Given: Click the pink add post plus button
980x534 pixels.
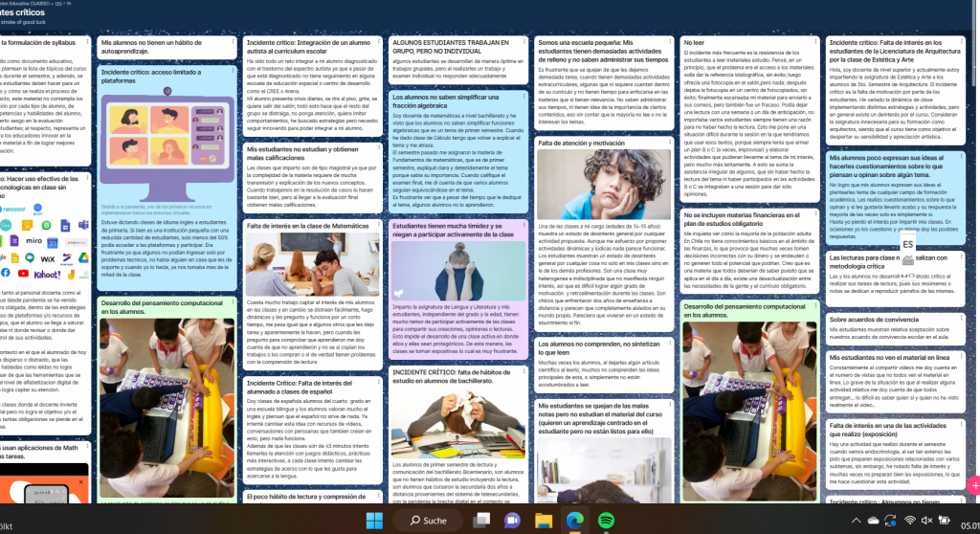Looking at the screenshot, I should 973,484.
